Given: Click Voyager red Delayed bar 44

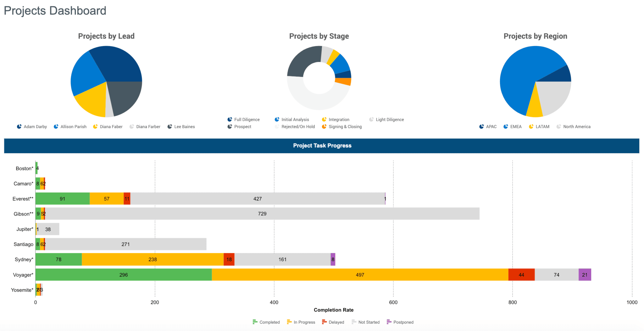Looking at the screenshot, I should (521, 275).
